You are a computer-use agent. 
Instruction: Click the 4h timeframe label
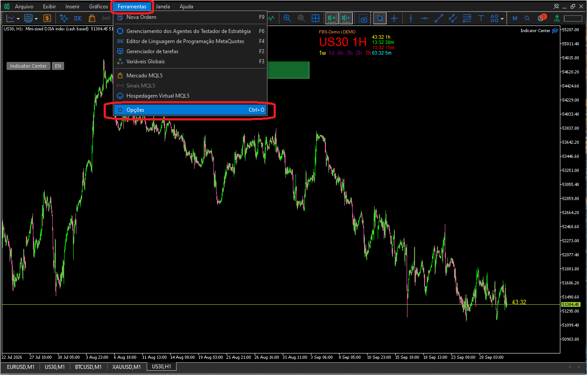[x=340, y=53]
